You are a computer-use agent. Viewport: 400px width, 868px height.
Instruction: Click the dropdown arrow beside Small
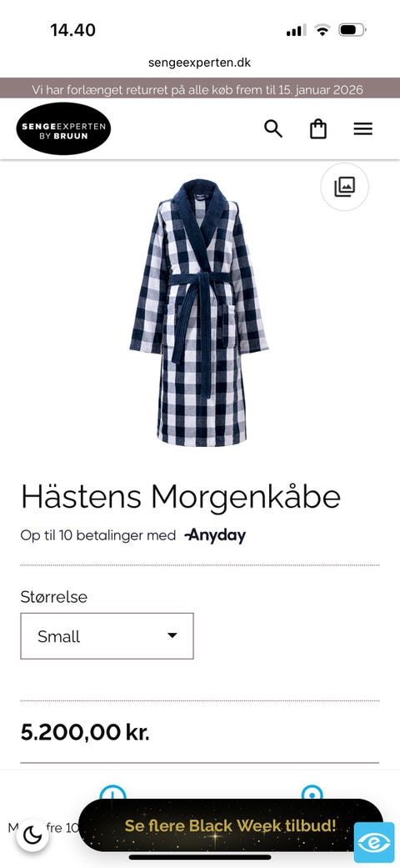pyautogui.click(x=172, y=635)
